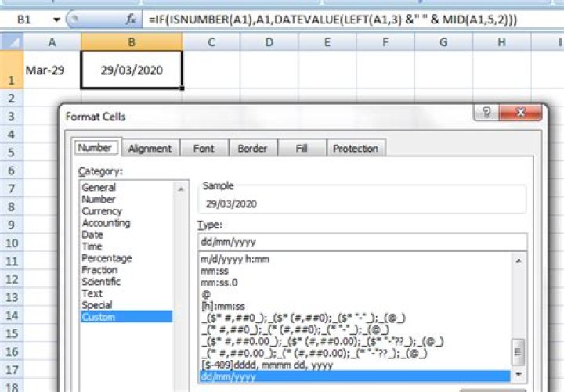Select column G header
The width and height of the screenshot is (564, 392).
tap(444, 42)
